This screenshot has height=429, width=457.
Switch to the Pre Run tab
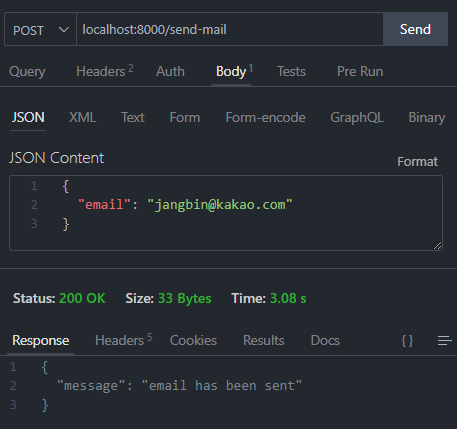pos(360,71)
